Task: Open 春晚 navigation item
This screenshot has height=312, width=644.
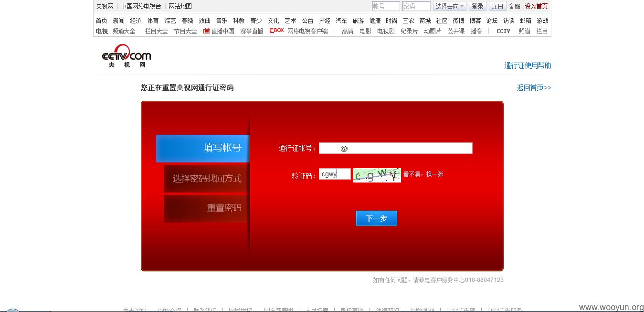Action: pos(187,21)
